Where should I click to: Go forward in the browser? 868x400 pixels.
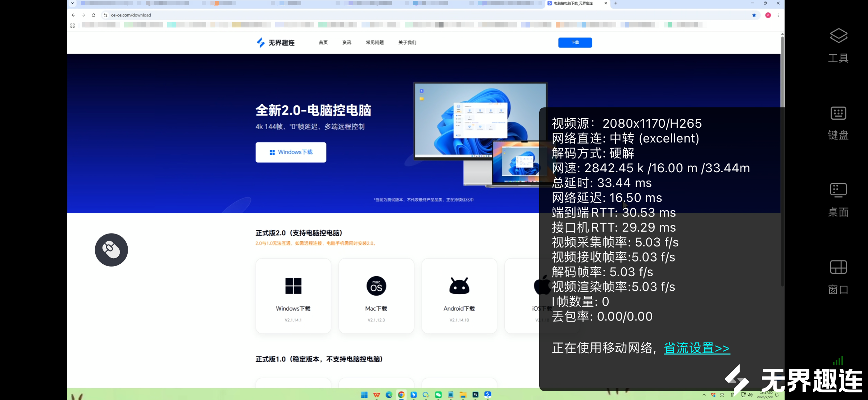(x=83, y=15)
